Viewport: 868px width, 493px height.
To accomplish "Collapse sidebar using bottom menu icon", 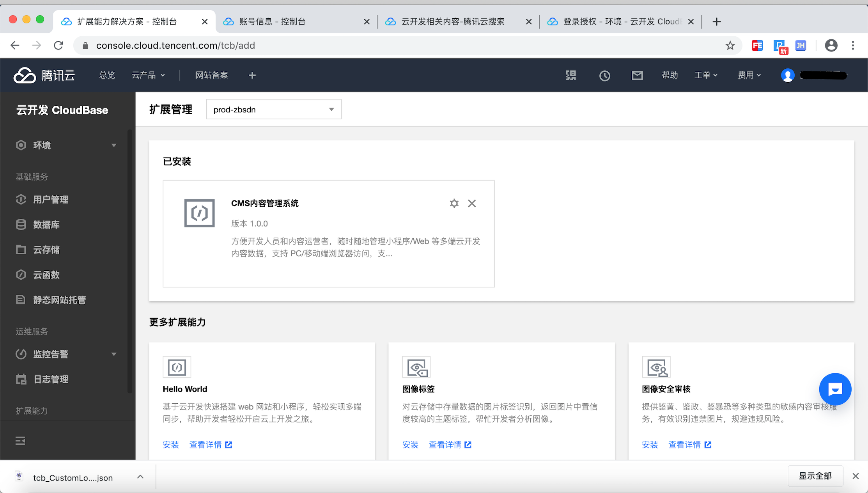I will (x=20, y=441).
